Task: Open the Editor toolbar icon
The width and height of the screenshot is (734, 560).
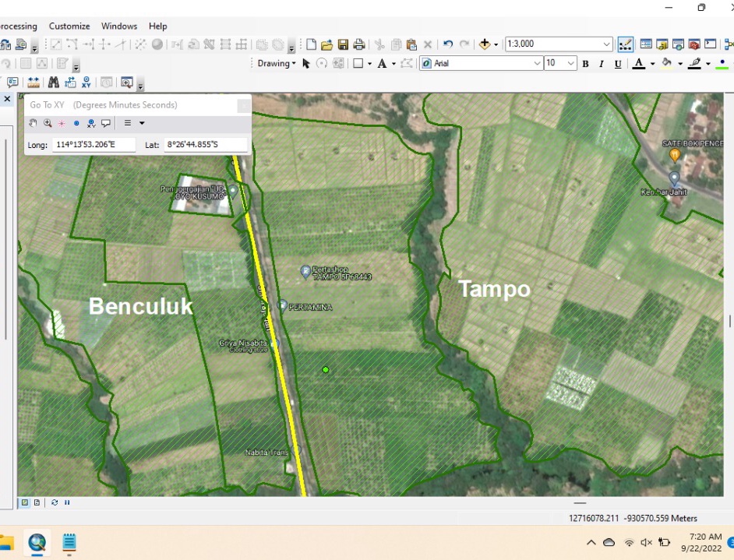Action: coord(626,44)
